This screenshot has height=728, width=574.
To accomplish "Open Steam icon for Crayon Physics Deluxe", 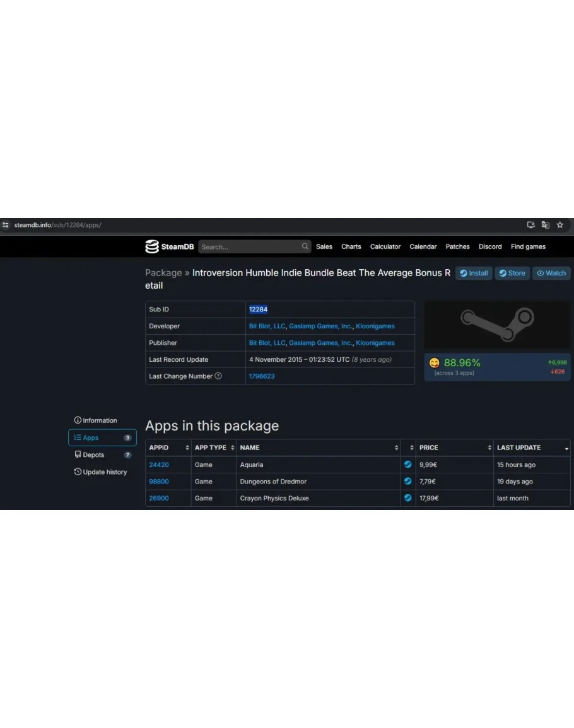I will coord(407,498).
